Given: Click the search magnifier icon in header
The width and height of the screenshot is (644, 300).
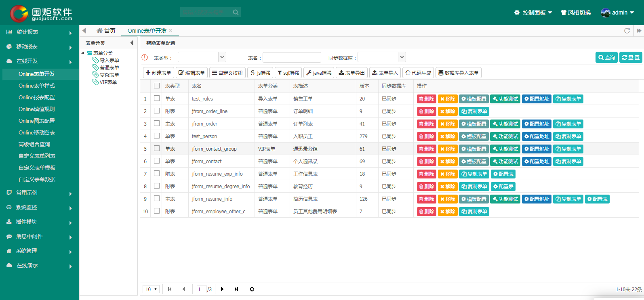Looking at the screenshot, I should click(236, 13).
